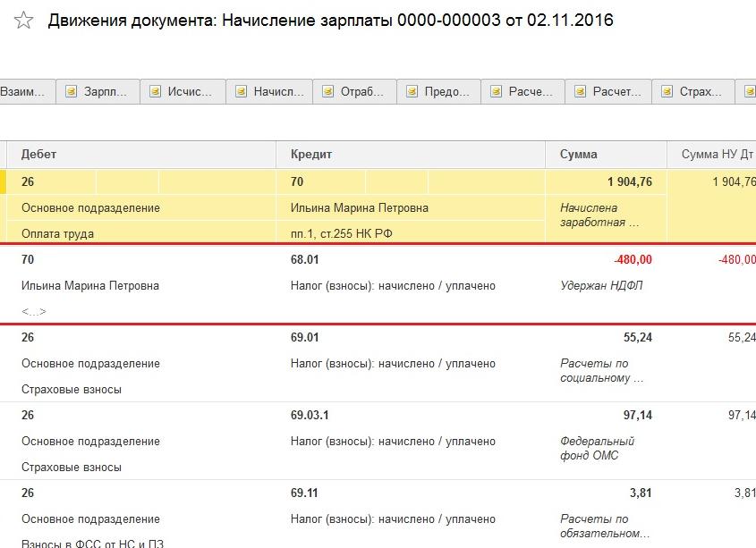Click Взносы в ФСС от НС и ПЗ
The height and width of the screenshot is (548, 756).
pyautogui.click(x=92, y=543)
